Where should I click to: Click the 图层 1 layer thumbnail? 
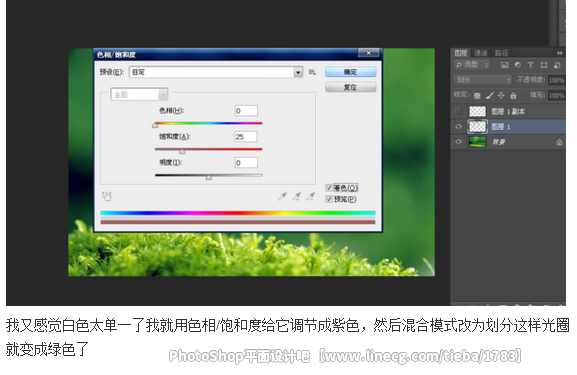coord(477,127)
